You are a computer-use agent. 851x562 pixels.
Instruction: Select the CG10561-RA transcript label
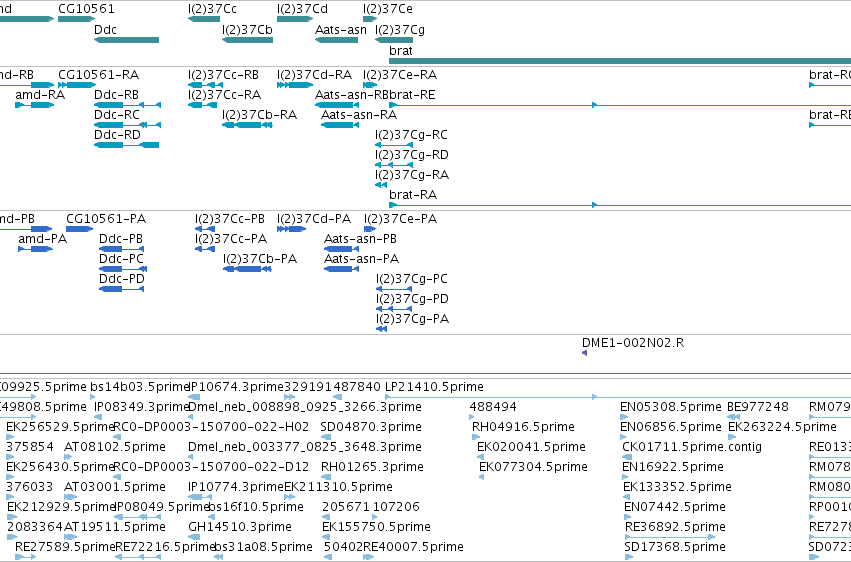(x=98, y=74)
